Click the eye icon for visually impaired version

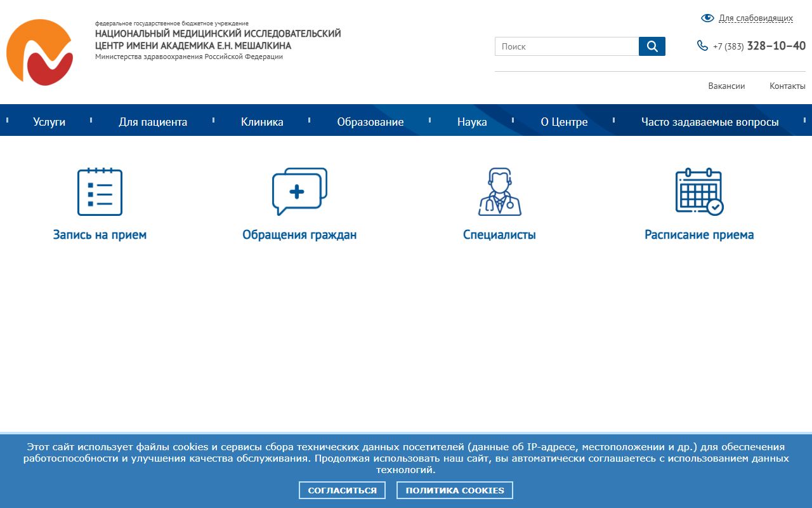[707, 18]
